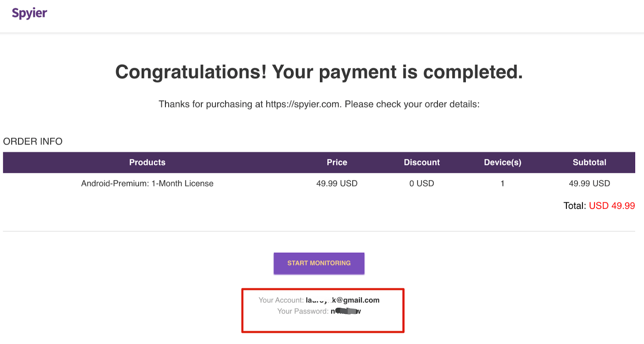Viewport: 644px width, 344px height.
Task: Select the Products column header
Action: pyautogui.click(x=147, y=163)
